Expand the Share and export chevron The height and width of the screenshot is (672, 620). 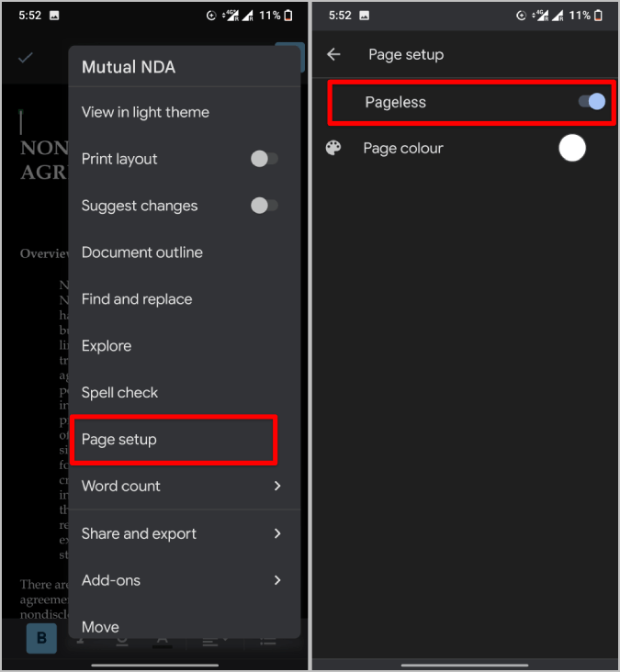[277, 533]
